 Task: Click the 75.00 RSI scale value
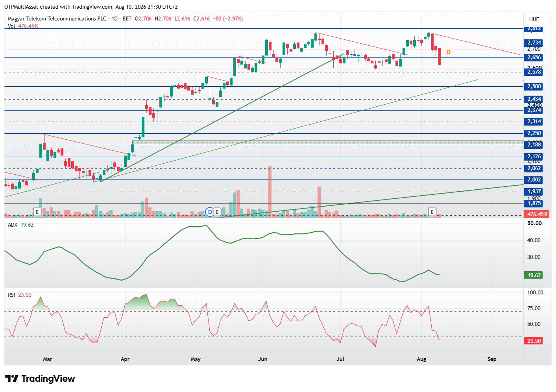[534, 308]
